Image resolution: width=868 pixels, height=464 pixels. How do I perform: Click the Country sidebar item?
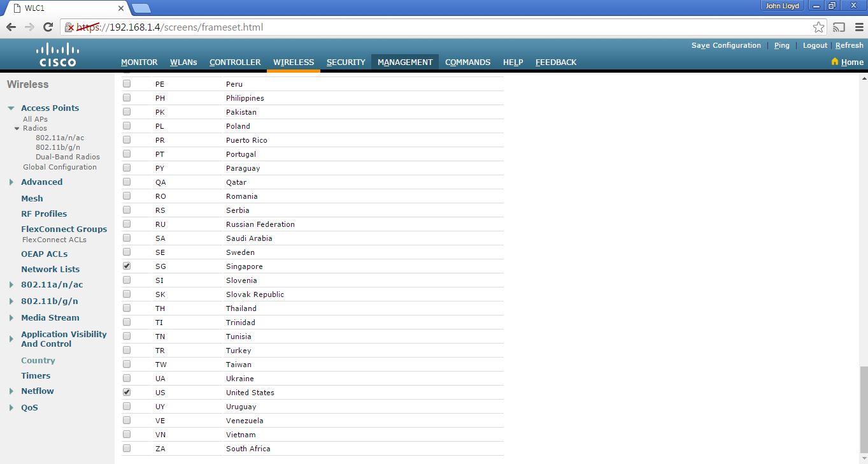click(38, 360)
